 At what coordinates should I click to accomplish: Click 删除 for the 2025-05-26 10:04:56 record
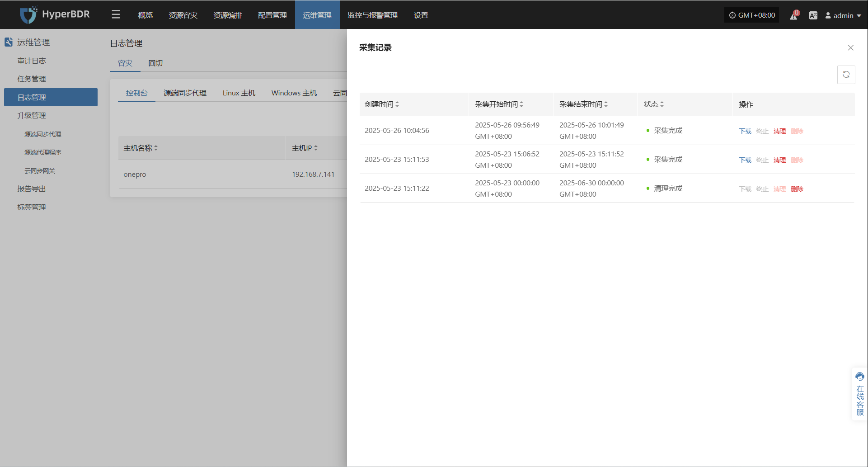click(x=797, y=131)
